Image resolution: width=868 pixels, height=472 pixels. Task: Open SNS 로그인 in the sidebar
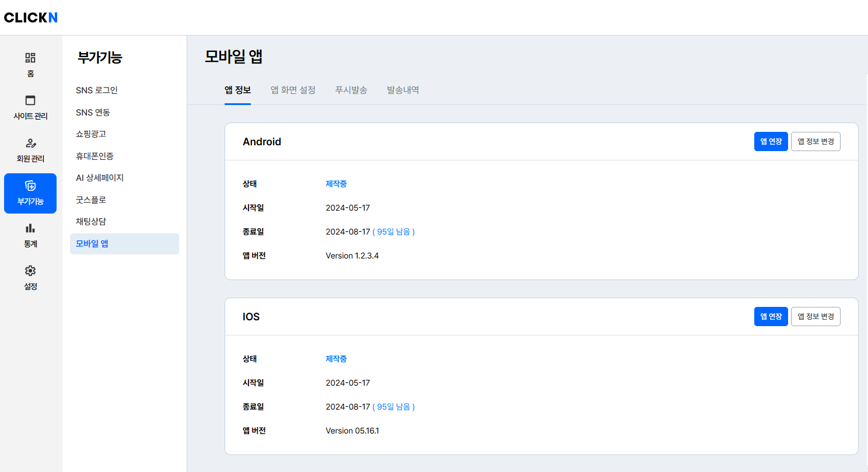[x=97, y=90]
